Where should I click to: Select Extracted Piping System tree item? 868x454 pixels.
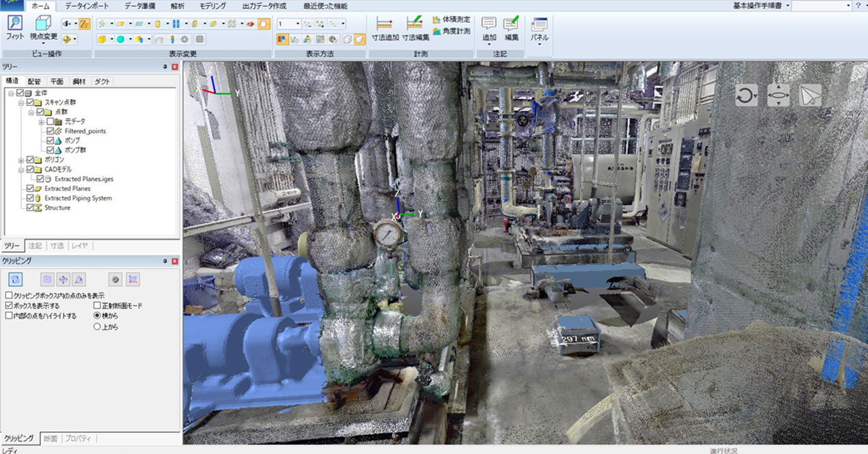tap(78, 198)
